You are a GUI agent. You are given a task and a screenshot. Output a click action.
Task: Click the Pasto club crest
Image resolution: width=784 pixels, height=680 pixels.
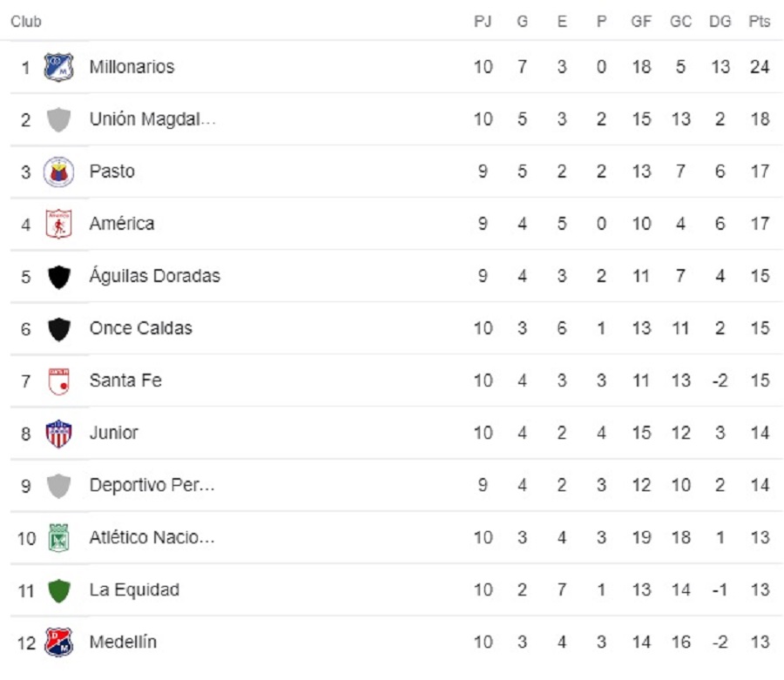pos(58,172)
